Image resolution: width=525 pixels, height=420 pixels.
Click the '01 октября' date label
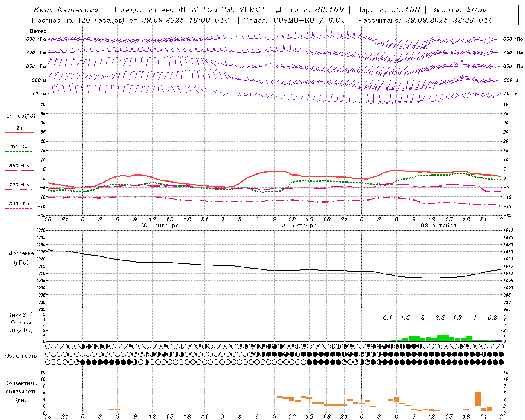pyautogui.click(x=299, y=226)
